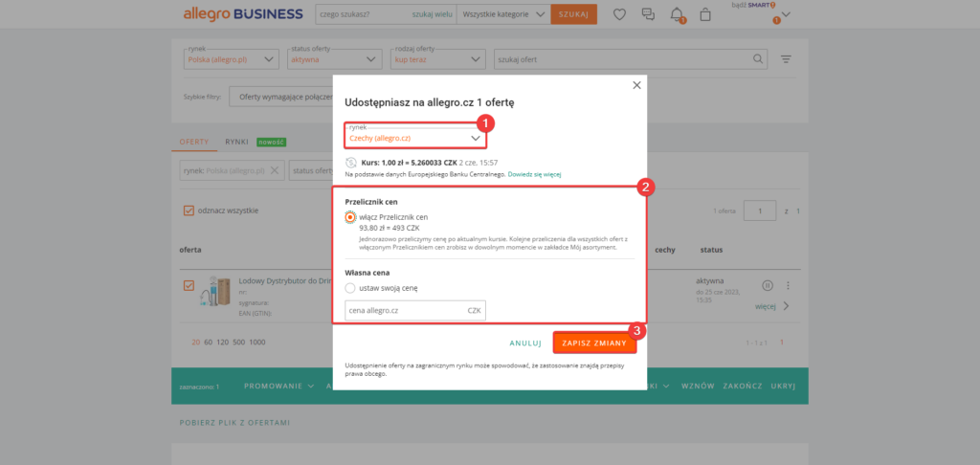Open favorites heart icon in header
Image resolution: width=980 pixels, height=465 pixels.
(x=619, y=14)
